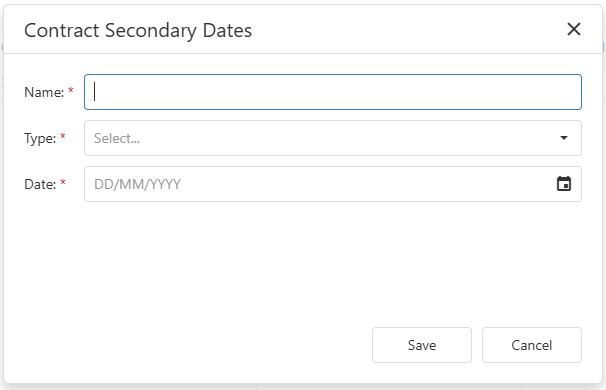606x390 pixels.
Task: Click the red asterisk beside Name
Action: [x=71, y=90]
